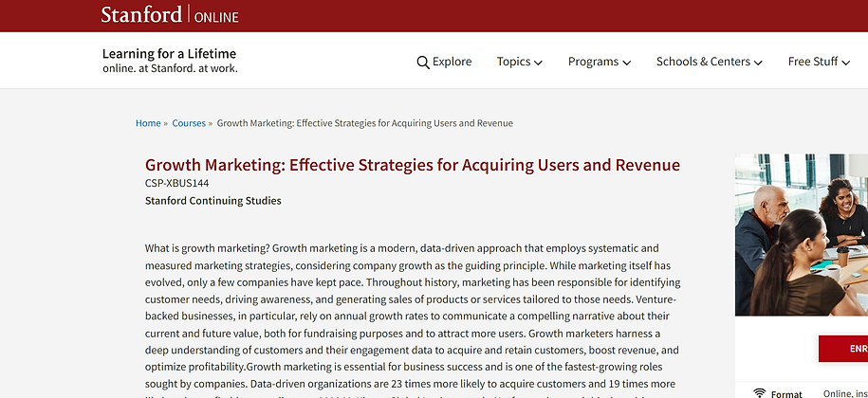
Task: Click the course photo of people meeting
Action: point(802,235)
